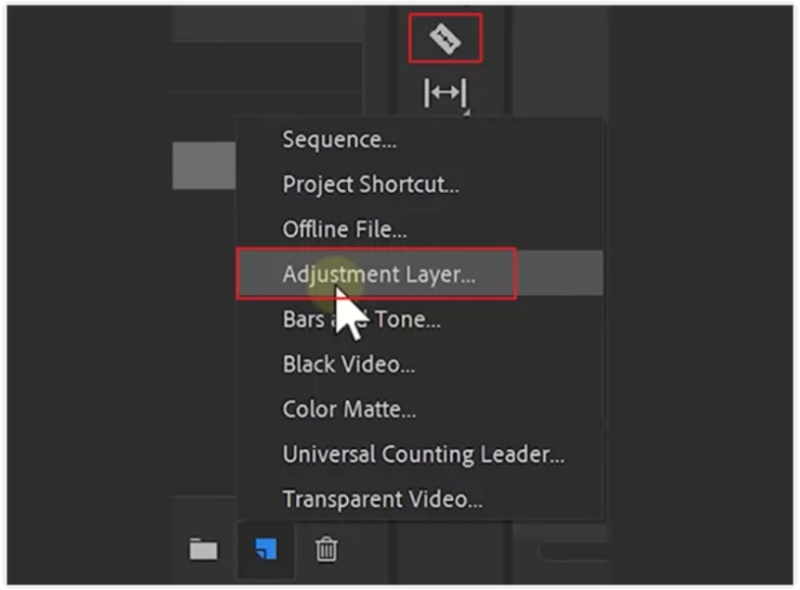The width and height of the screenshot is (800, 590).
Task: Choose Sequence... from the New Item menu
Action: click(340, 139)
